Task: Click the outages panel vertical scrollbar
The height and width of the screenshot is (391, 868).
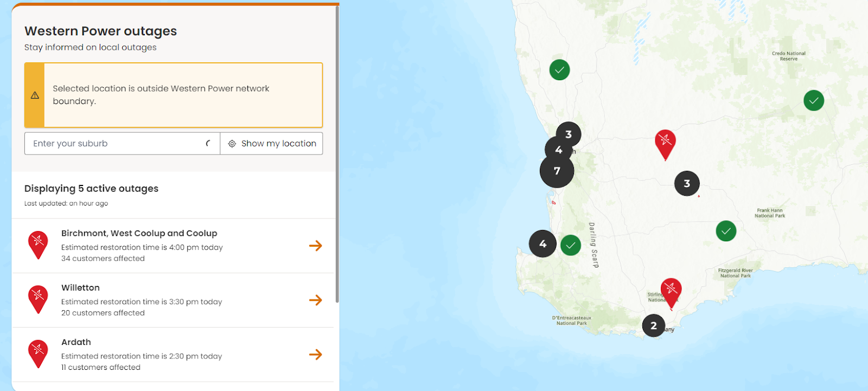Action: tap(337, 154)
